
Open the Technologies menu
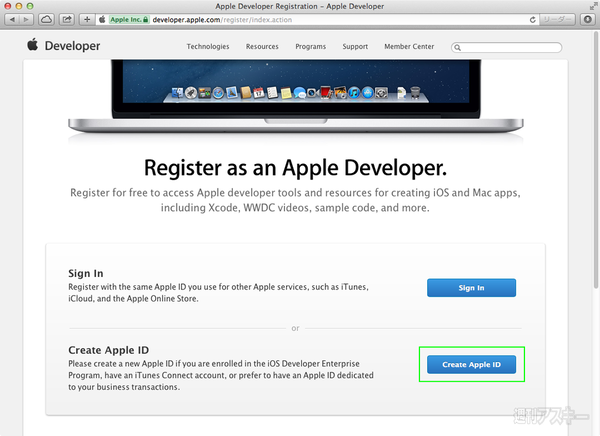[208, 46]
